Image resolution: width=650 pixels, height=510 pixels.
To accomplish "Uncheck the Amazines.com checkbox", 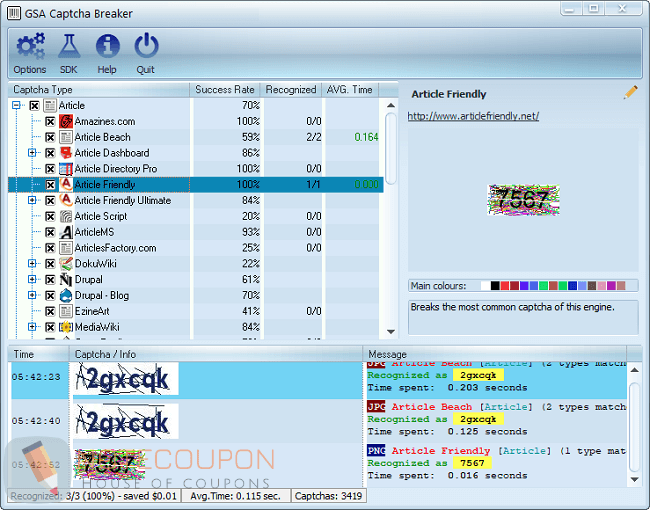I will (x=50, y=121).
